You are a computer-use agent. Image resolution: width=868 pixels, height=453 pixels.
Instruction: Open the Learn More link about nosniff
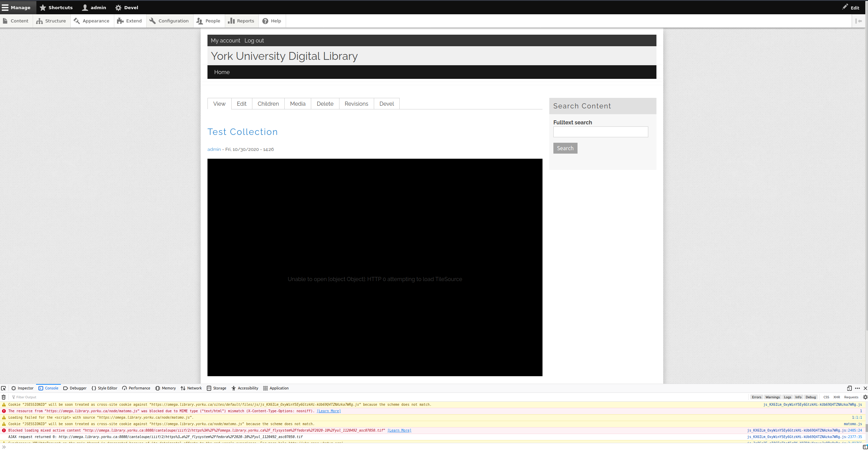328,411
